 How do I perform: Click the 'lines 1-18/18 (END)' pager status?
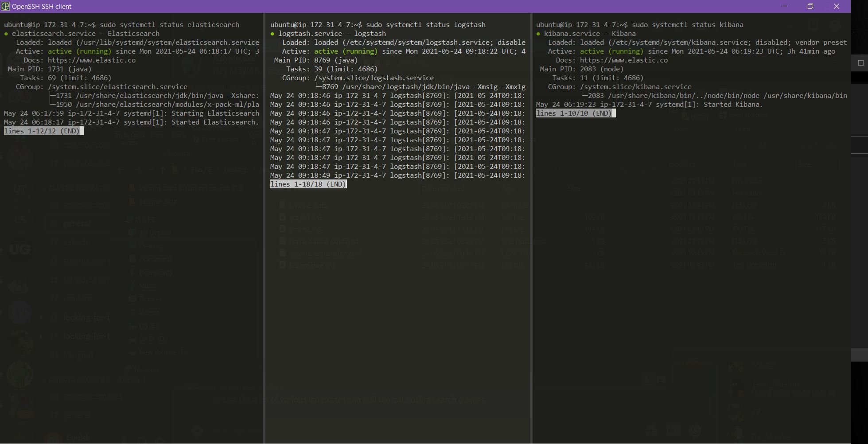308,184
